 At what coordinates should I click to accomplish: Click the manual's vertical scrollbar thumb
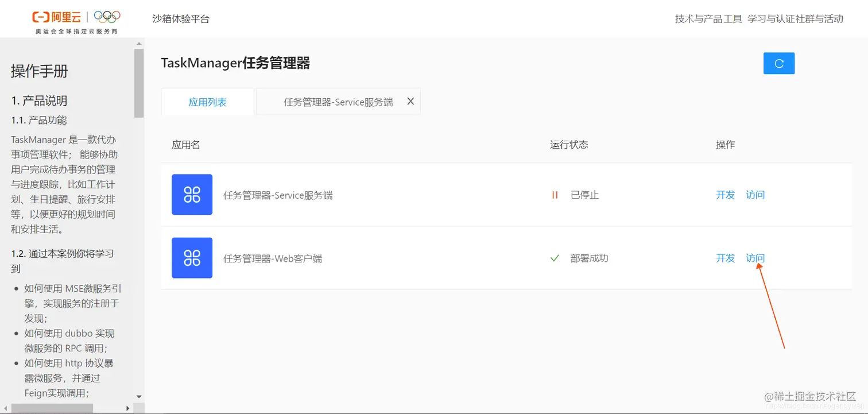pos(139,83)
